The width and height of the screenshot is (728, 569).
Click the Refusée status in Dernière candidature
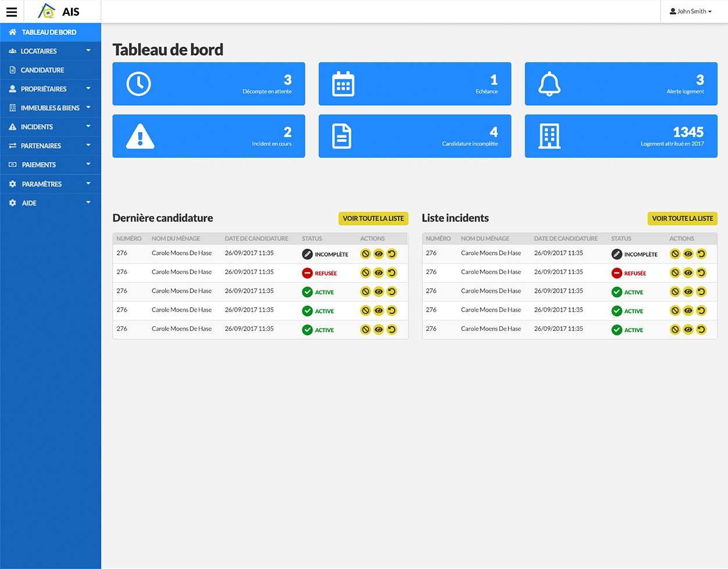coord(320,273)
